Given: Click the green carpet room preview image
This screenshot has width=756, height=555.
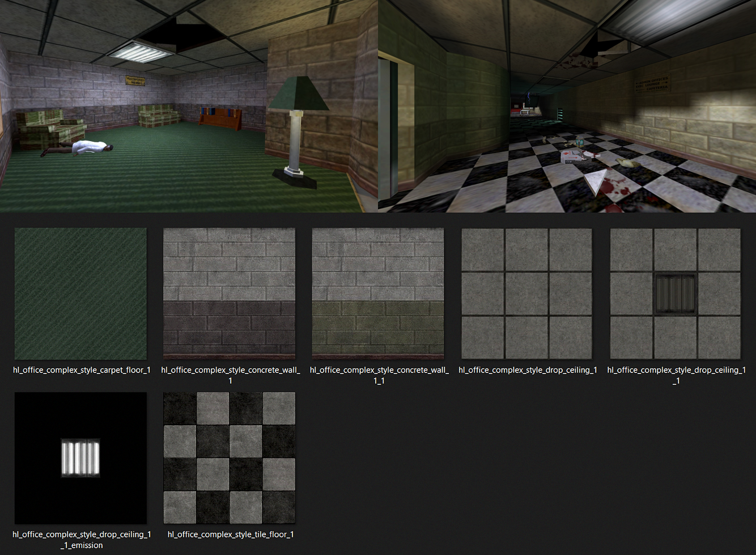Looking at the screenshot, I should (189, 106).
